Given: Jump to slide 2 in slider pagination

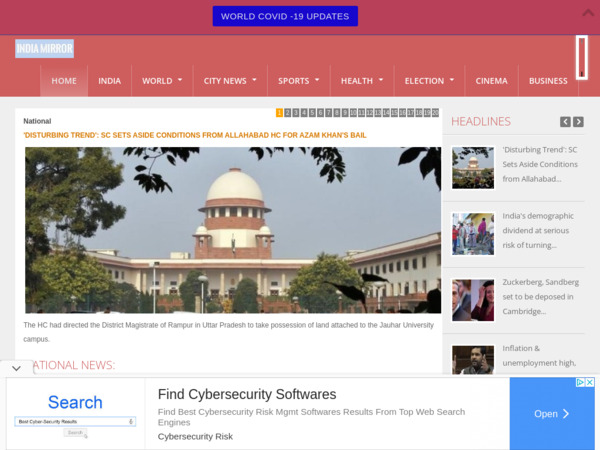Looking at the screenshot, I should (x=287, y=113).
